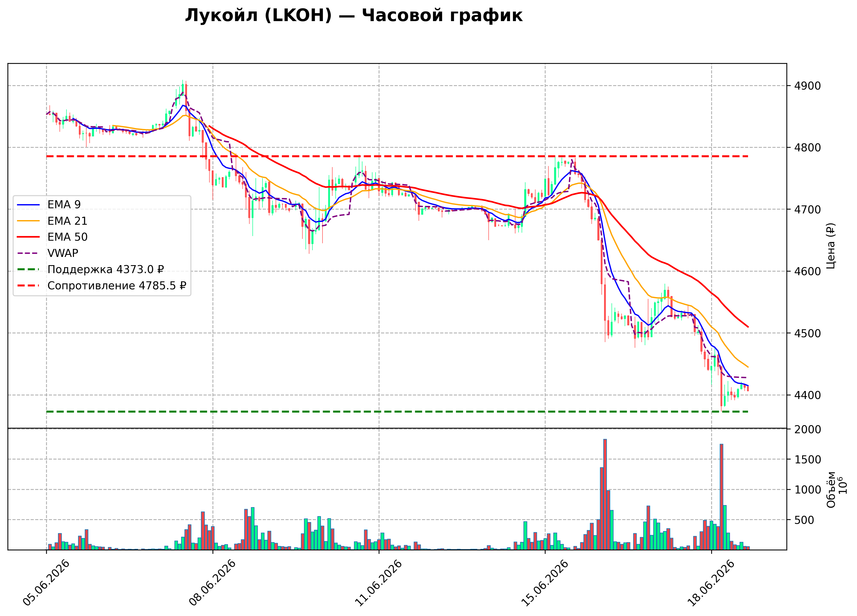Click the 4800 price axis tick
Viewport: 857px width, 616px height.
(808, 148)
